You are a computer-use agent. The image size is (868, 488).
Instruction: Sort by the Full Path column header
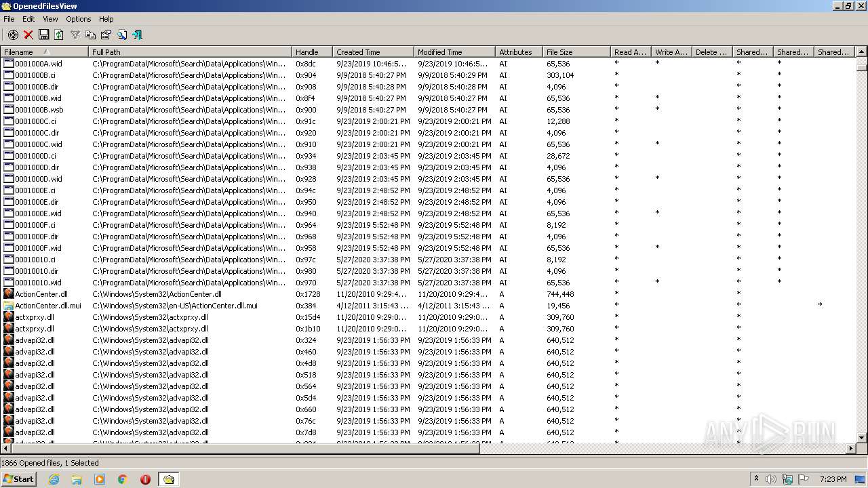tap(190, 52)
